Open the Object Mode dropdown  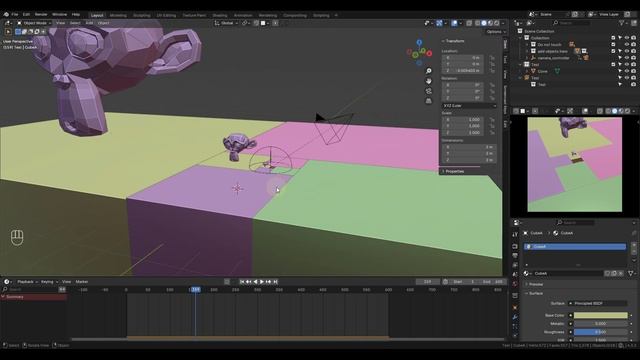[34, 23]
